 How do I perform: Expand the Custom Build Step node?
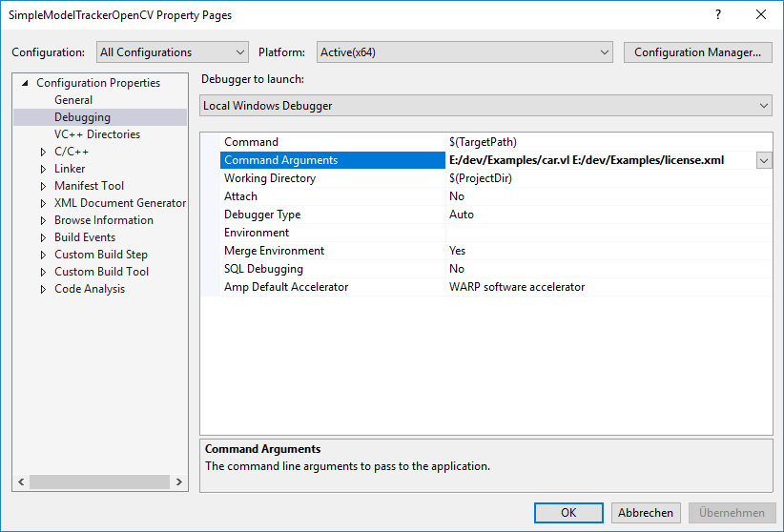pos(44,255)
